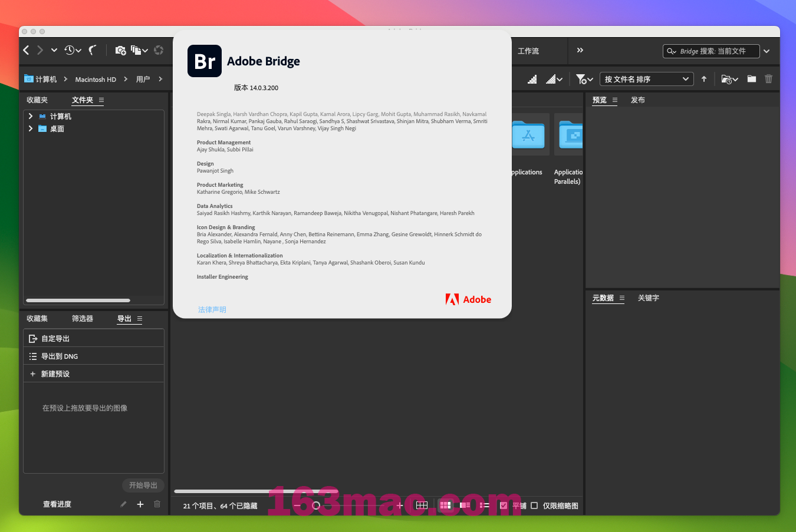The height and width of the screenshot is (532, 796).
Task: Go forward using the right arrow
Action: click(x=40, y=50)
